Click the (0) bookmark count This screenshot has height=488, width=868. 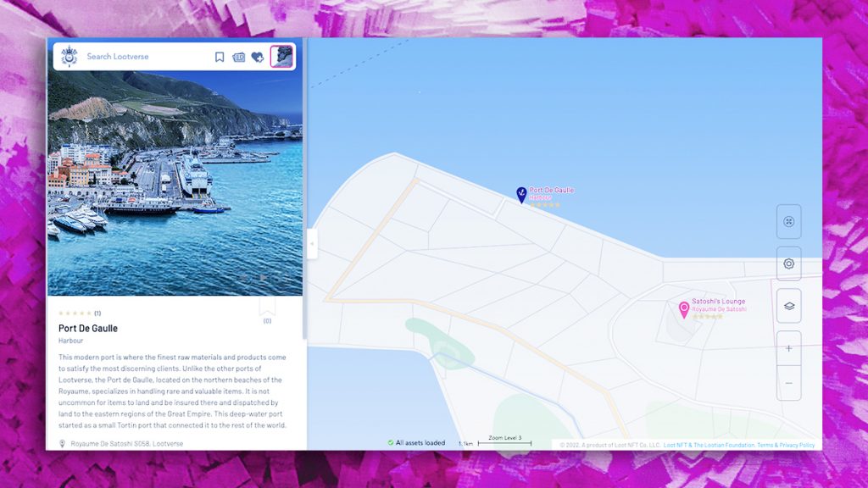click(x=267, y=321)
